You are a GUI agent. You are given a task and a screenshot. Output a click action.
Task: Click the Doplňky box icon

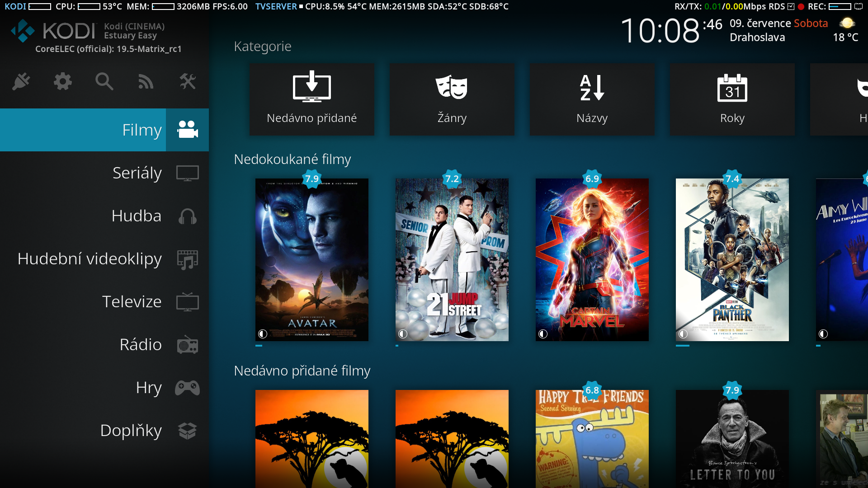pyautogui.click(x=187, y=431)
